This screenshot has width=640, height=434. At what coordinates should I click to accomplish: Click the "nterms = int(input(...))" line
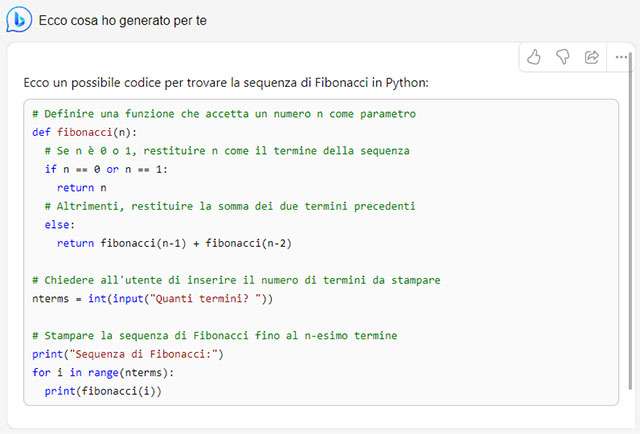pos(152,298)
